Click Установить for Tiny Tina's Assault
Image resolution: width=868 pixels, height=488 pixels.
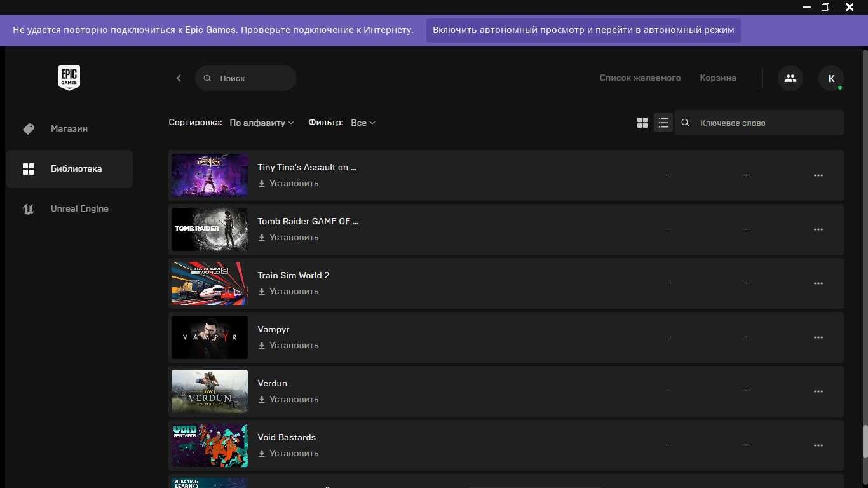[x=294, y=184]
